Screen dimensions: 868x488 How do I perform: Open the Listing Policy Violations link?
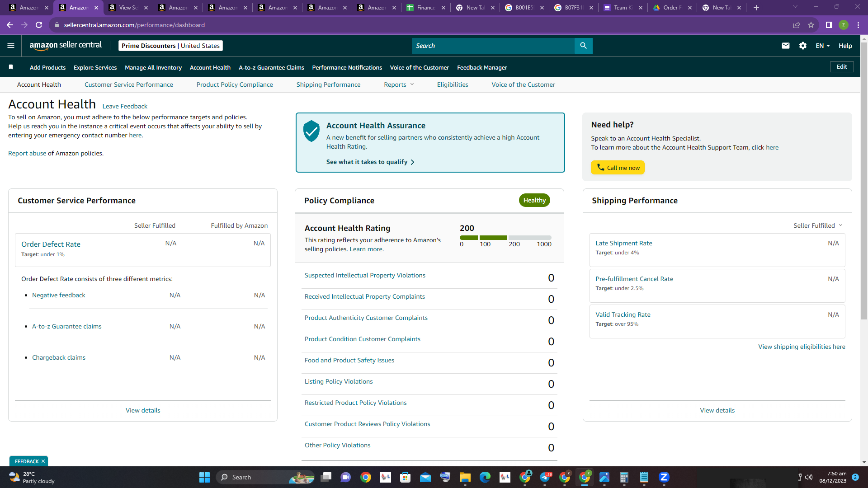click(339, 381)
